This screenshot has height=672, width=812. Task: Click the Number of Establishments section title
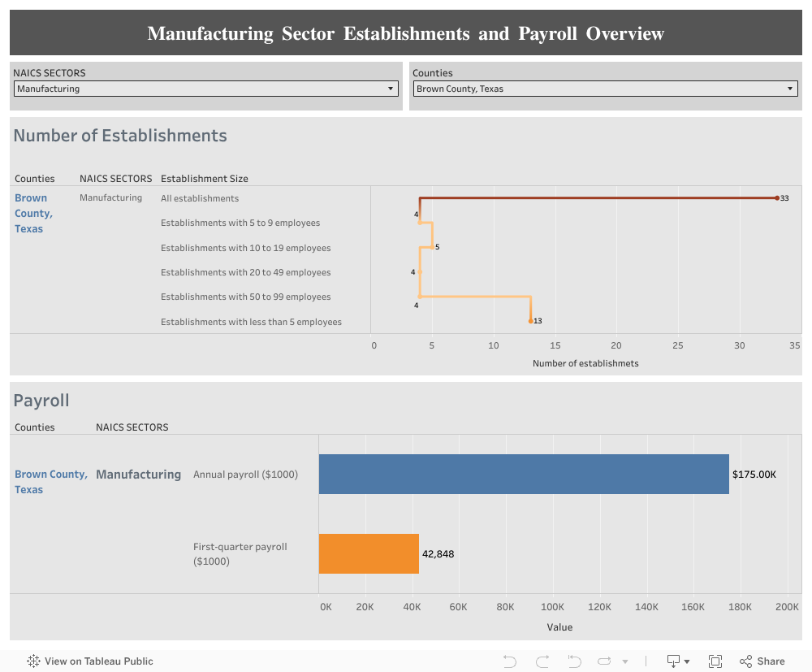120,136
